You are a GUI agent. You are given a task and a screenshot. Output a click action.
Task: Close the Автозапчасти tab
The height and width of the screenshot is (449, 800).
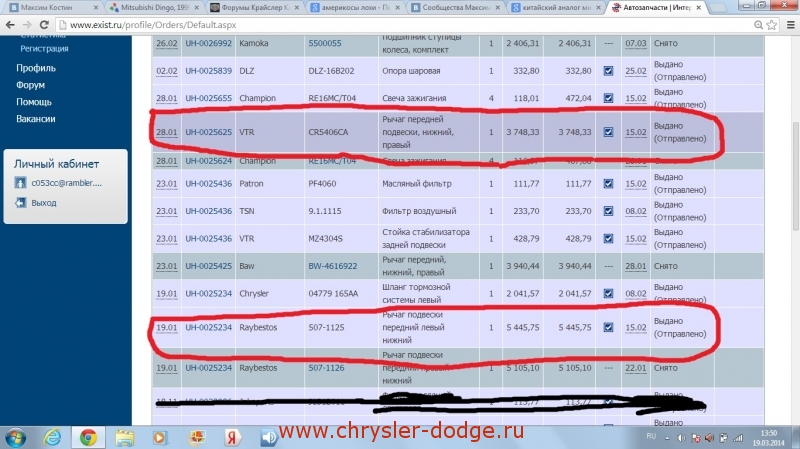coord(698,8)
